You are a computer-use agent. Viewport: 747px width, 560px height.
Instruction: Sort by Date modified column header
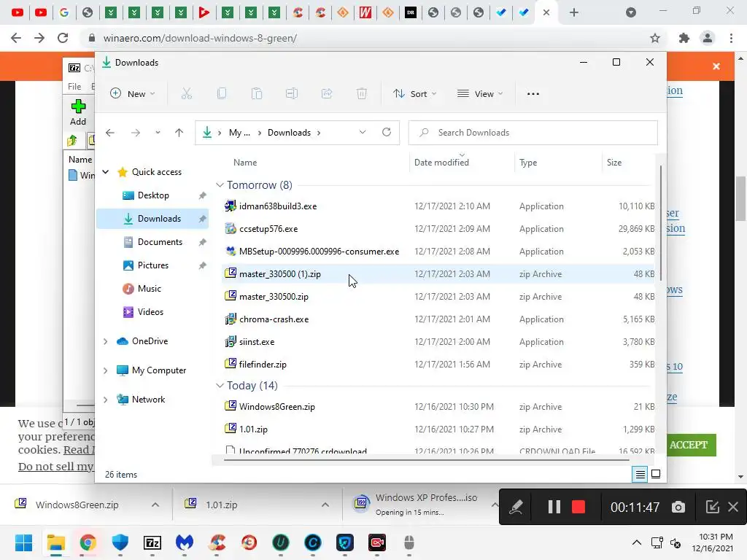pos(441,163)
